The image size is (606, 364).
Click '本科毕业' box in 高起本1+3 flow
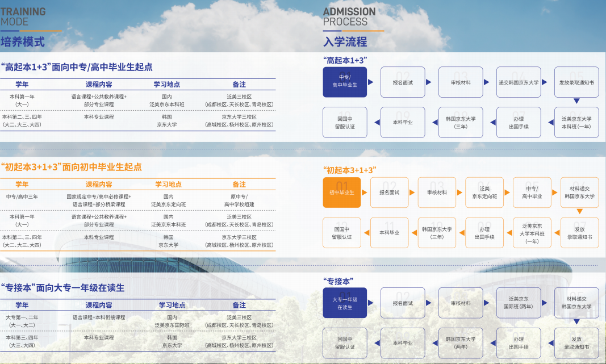point(403,123)
